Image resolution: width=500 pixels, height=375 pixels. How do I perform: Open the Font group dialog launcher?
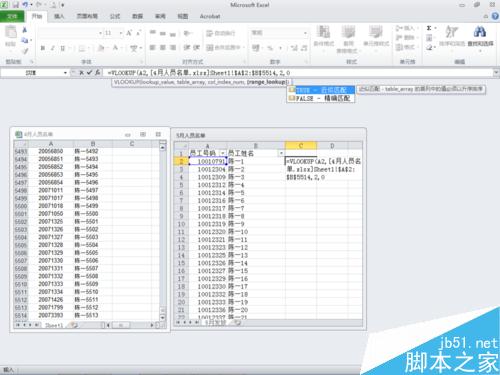141,62
